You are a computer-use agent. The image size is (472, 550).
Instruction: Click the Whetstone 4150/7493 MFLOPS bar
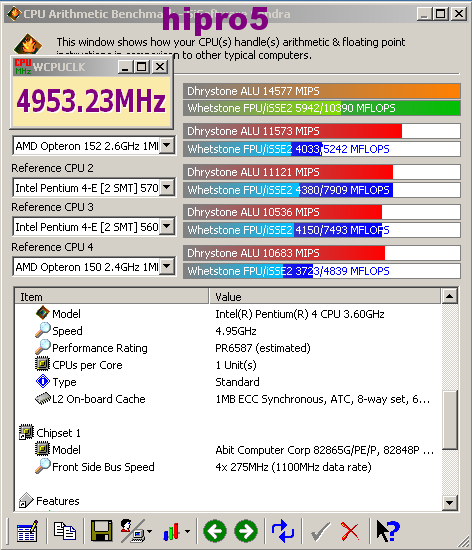(x=322, y=230)
